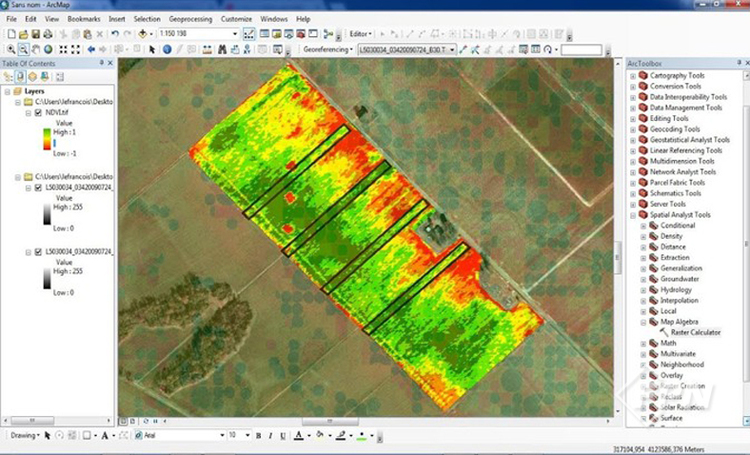Viewport: 750px width, 455px height.
Task: Click the Georeferencing menu button
Action: tap(325, 49)
